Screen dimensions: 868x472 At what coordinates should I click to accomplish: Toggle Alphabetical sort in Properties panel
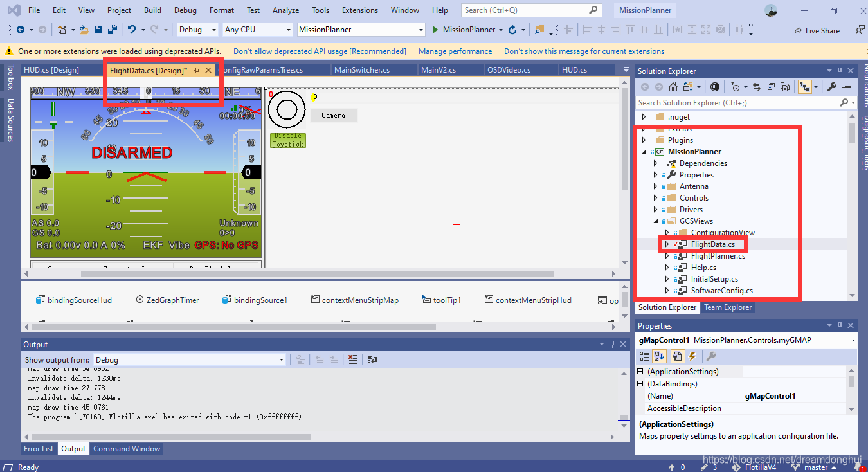[x=660, y=356]
